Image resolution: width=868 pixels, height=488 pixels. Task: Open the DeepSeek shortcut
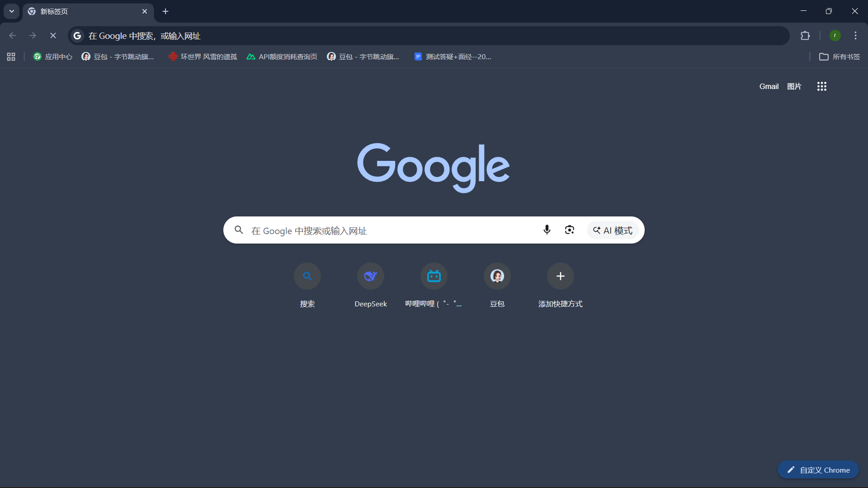(x=370, y=276)
